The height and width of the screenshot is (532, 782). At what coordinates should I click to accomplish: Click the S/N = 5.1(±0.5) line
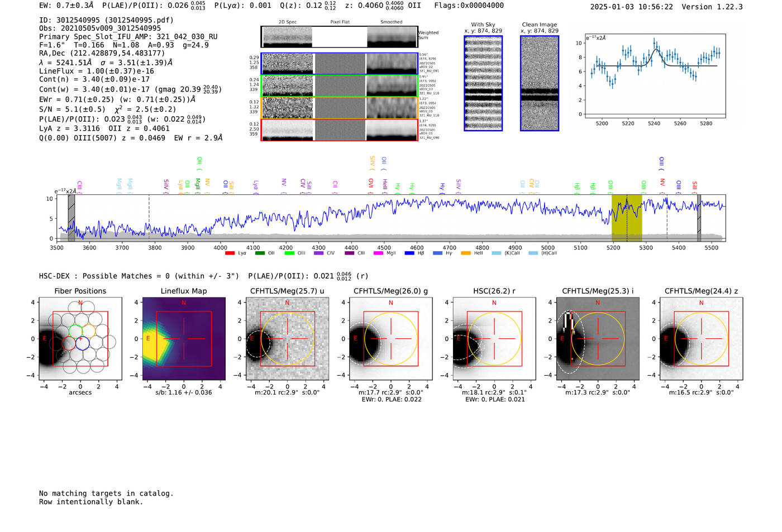108,109
